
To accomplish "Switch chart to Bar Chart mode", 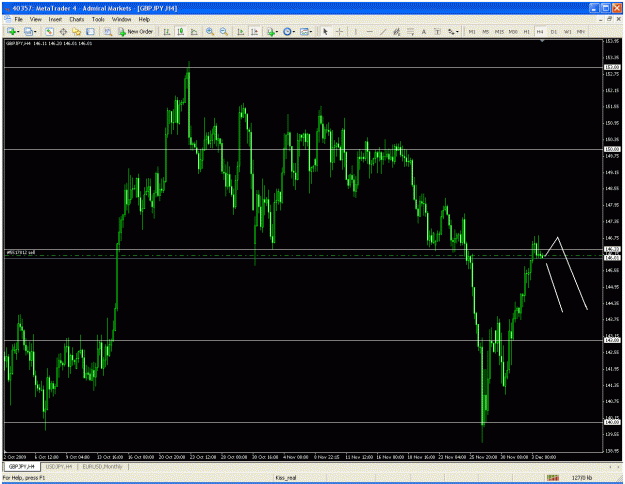I will pos(167,31).
